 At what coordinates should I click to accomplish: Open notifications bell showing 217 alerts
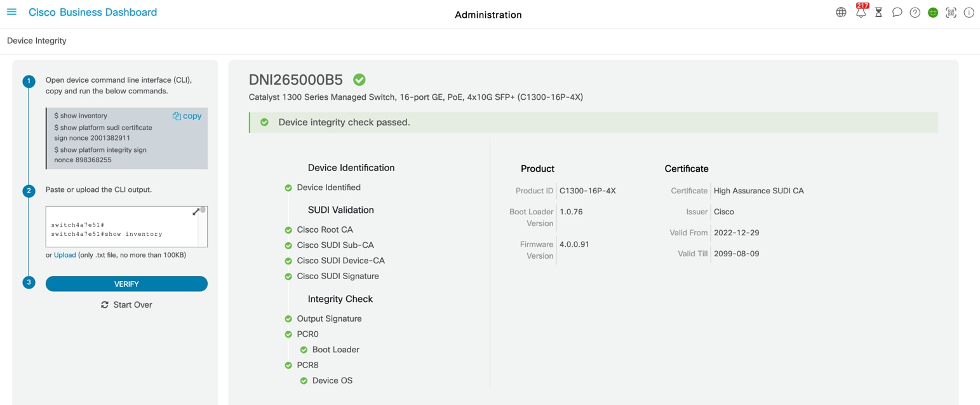(860, 12)
